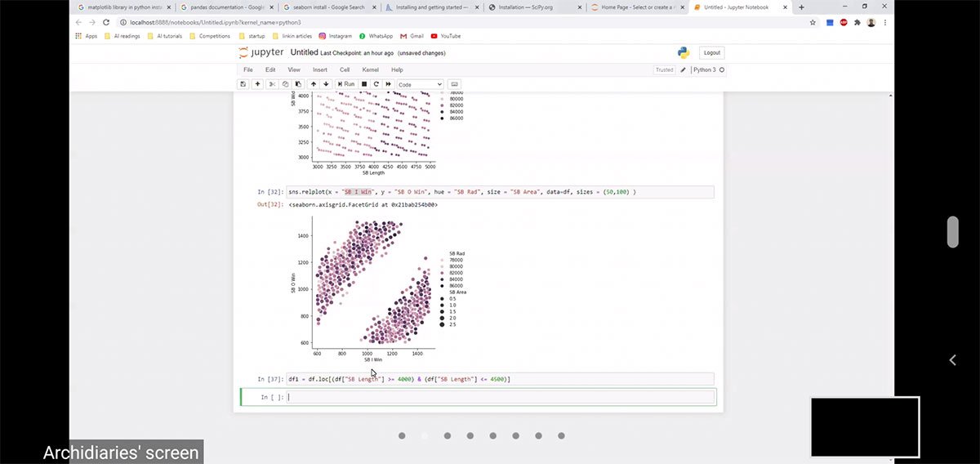Click the pencil edit-mode indicator icon

click(684, 70)
